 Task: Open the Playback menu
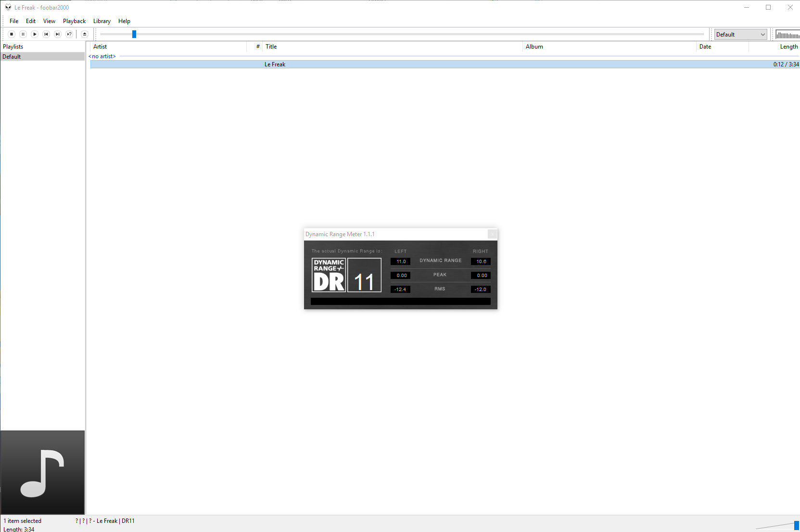click(x=74, y=21)
